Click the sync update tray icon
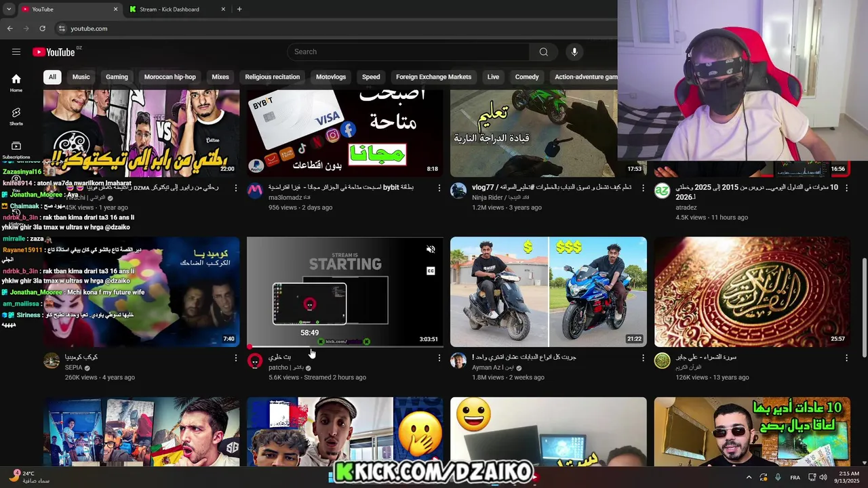Viewport: 868px width, 488px height. tap(764, 477)
